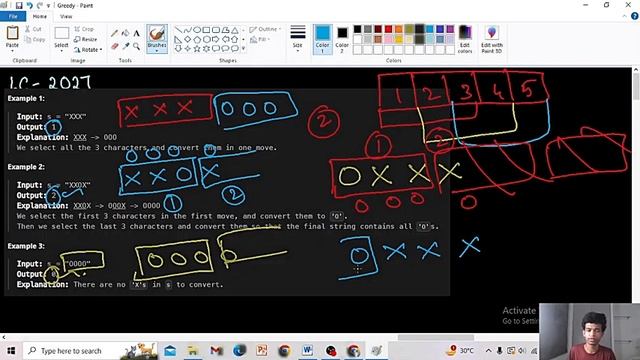
Task: Select the Magnifier tool
Action: pos(137,46)
